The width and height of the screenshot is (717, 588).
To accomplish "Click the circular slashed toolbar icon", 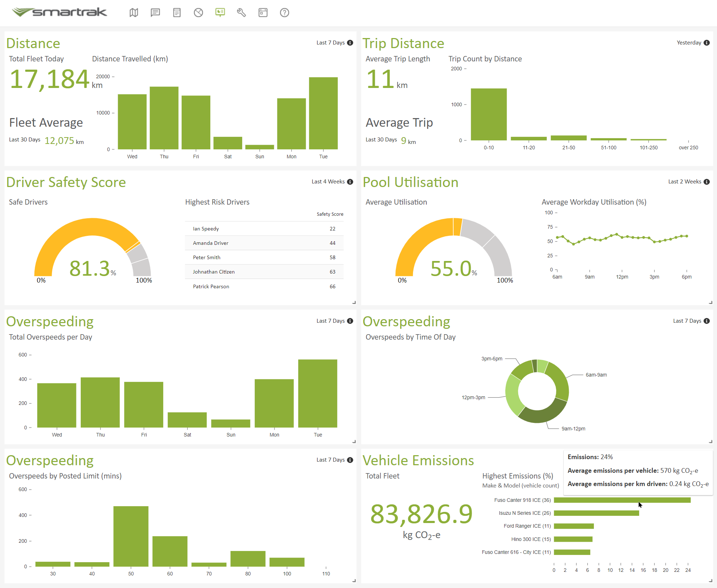I will click(198, 13).
